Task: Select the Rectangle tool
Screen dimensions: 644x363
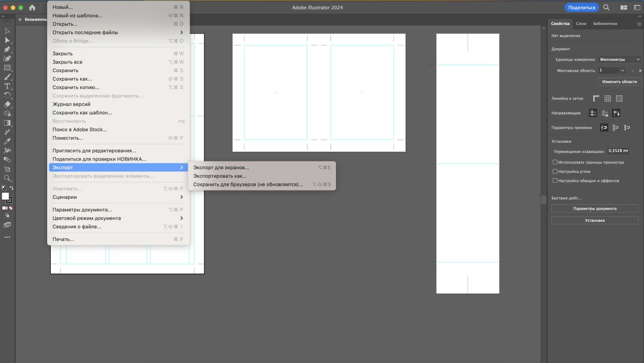Action: point(7,68)
